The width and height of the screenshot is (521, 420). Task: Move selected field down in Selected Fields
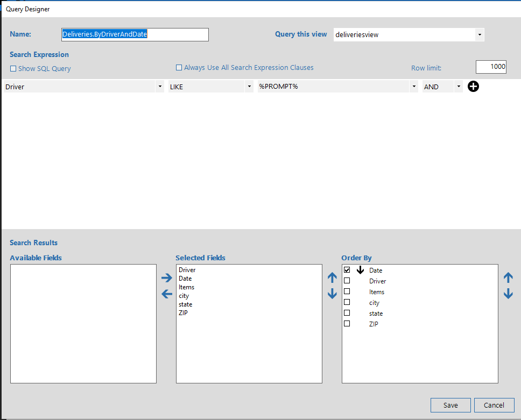tap(332, 294)
